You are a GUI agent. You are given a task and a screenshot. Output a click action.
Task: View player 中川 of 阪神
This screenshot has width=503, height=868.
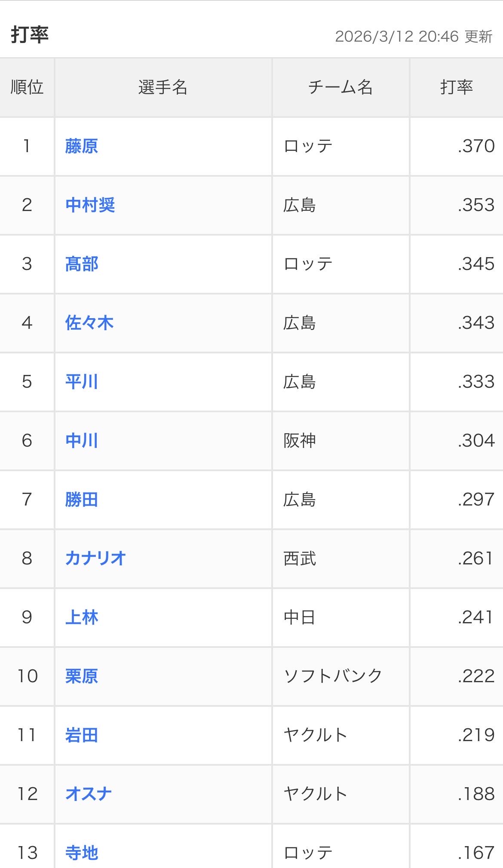point(81,441)
